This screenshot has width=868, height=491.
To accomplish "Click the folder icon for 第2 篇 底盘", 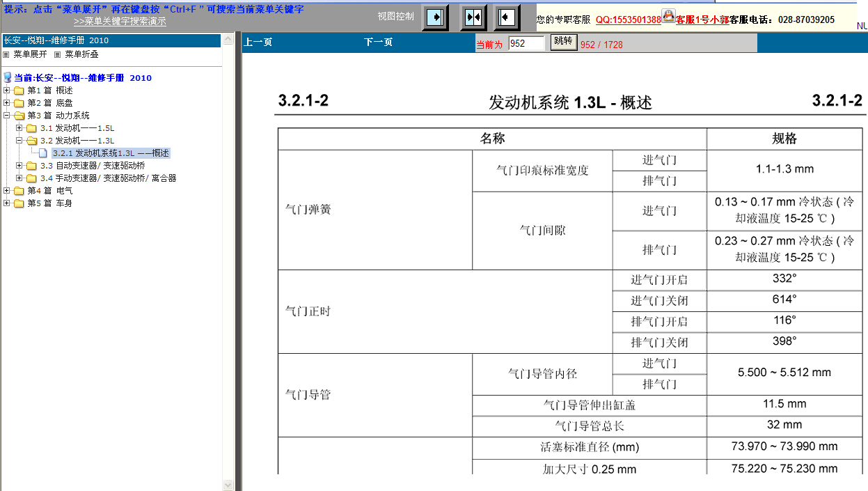I will [x=19, y=103].
